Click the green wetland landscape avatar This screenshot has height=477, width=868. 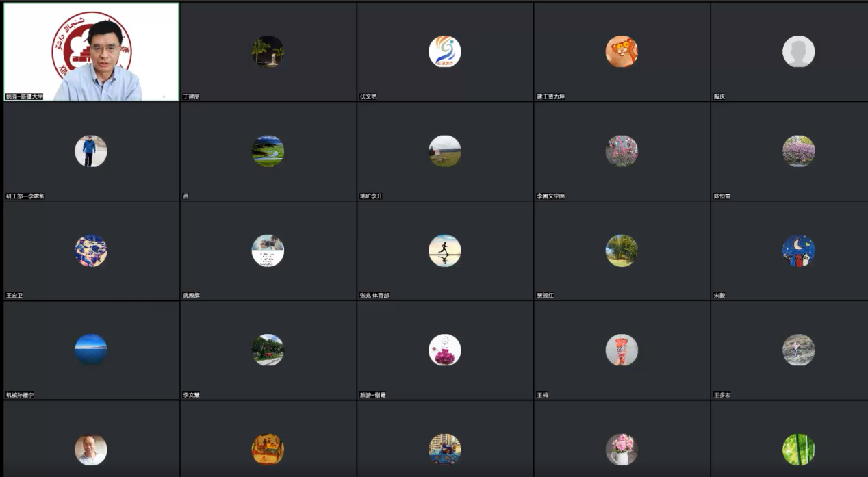point(268,151)
